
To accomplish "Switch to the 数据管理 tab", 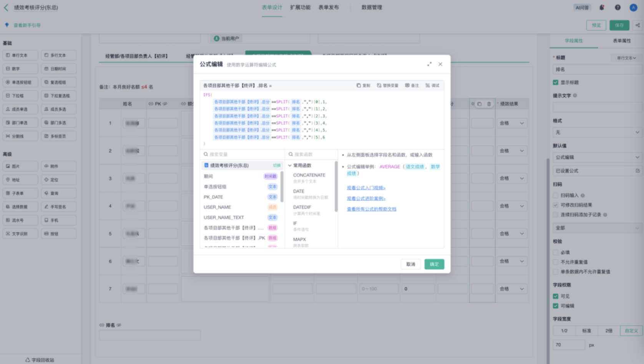I will click(372, 7).
